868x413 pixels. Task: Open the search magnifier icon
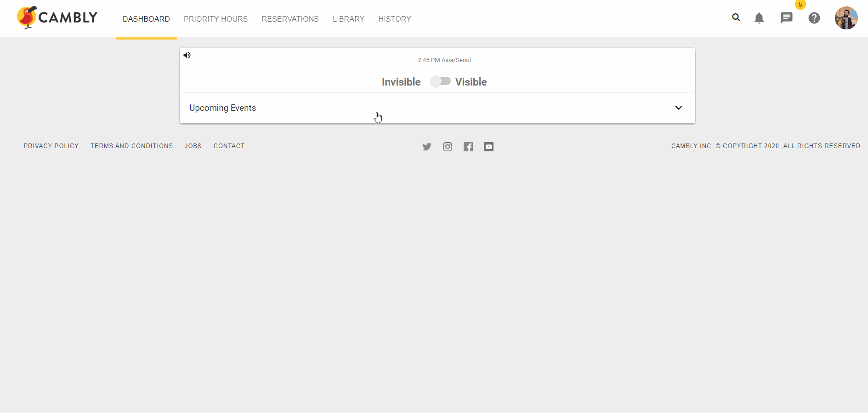pyautogui.click(x=736, y=17)
